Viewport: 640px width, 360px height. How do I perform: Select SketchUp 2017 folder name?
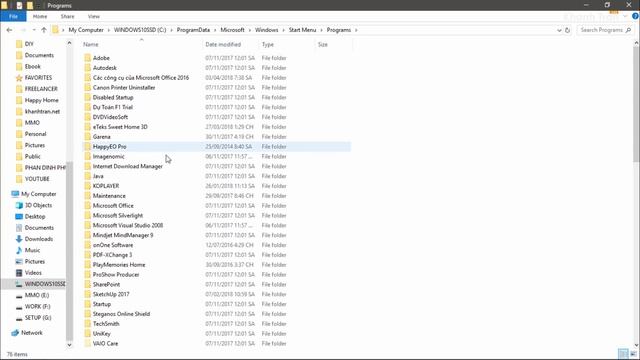[x=111, y=294]
